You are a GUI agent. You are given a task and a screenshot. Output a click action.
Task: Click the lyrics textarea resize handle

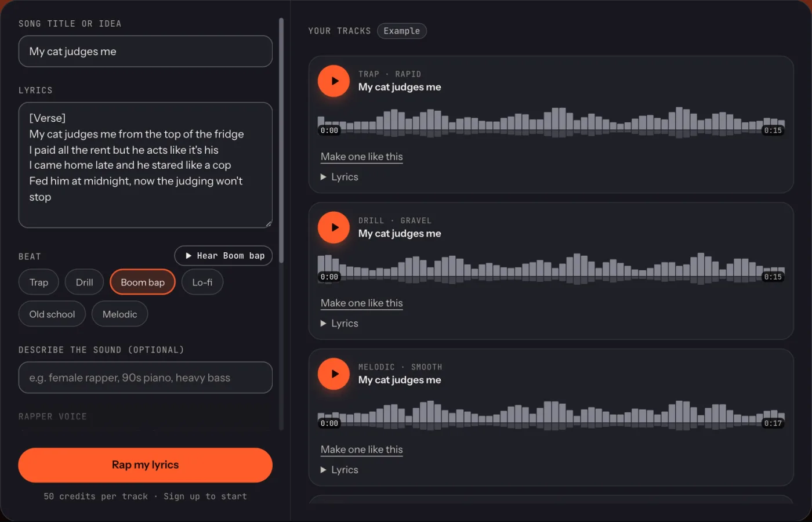pyautogui.click(x=269, y=224)
